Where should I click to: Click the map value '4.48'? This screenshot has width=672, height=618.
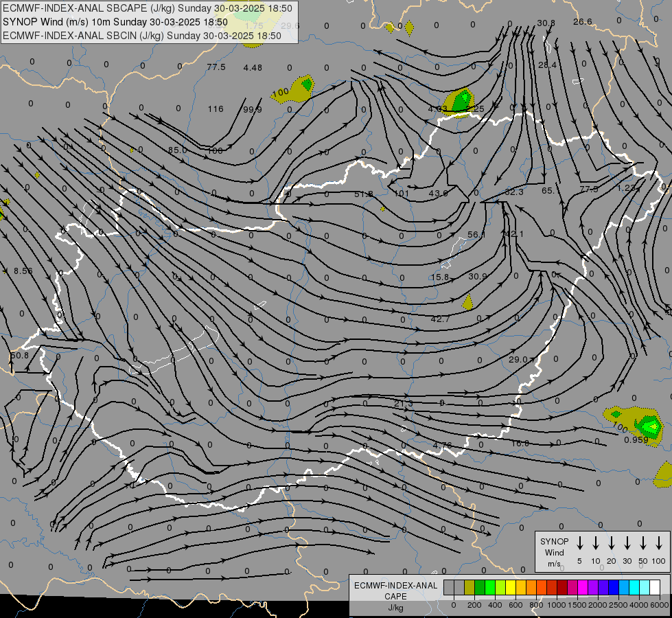253,67
